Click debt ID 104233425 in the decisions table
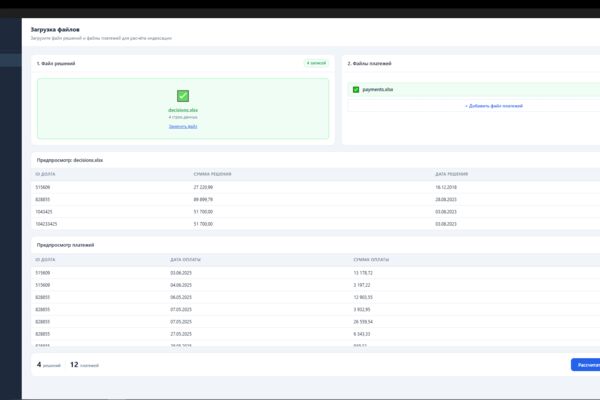Screen dimensions: 600x400 [x=46, y=224]
